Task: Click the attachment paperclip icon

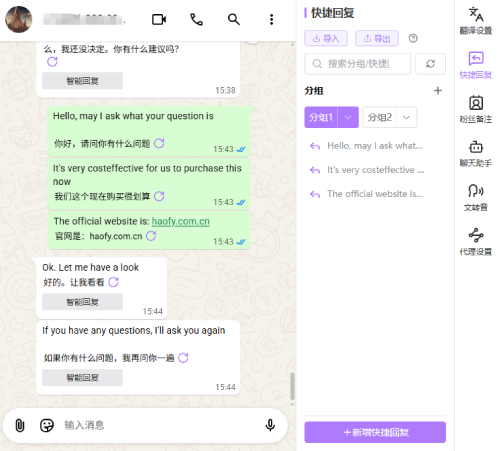Action: coord(20,425)
